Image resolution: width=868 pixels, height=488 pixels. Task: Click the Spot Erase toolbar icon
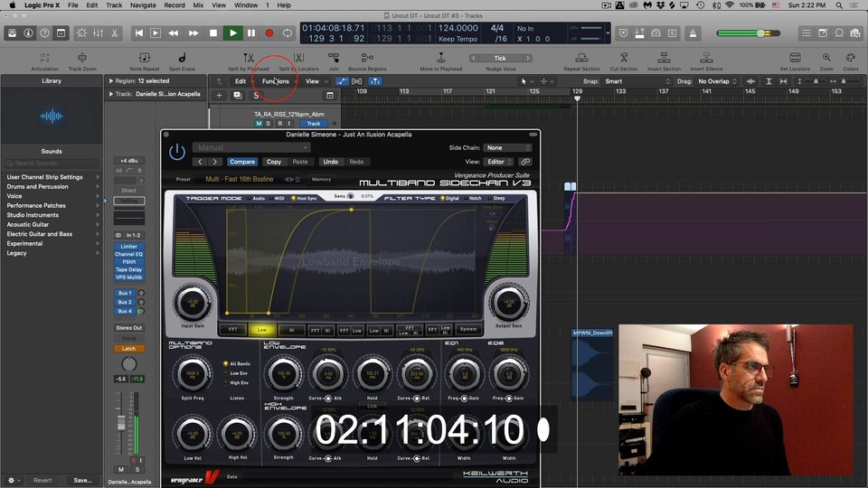pyautogui.click(x=182, y=58)
